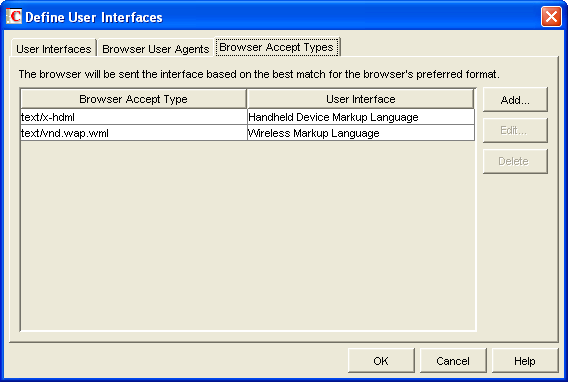Switch to the User Interfaces tab
Screen dimensions: 568x382
pyautogui.click(x=54, y=48)
